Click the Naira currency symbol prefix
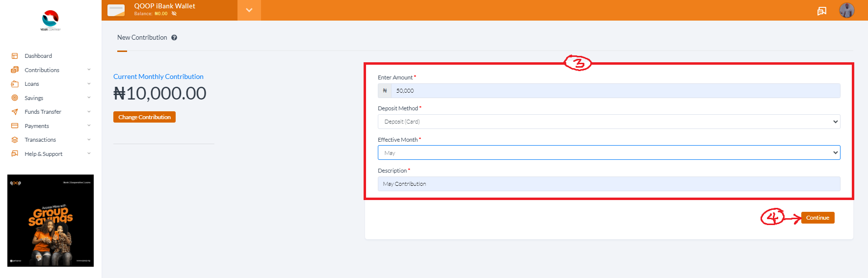Viewport: 868px width, 278px height. 385,91
